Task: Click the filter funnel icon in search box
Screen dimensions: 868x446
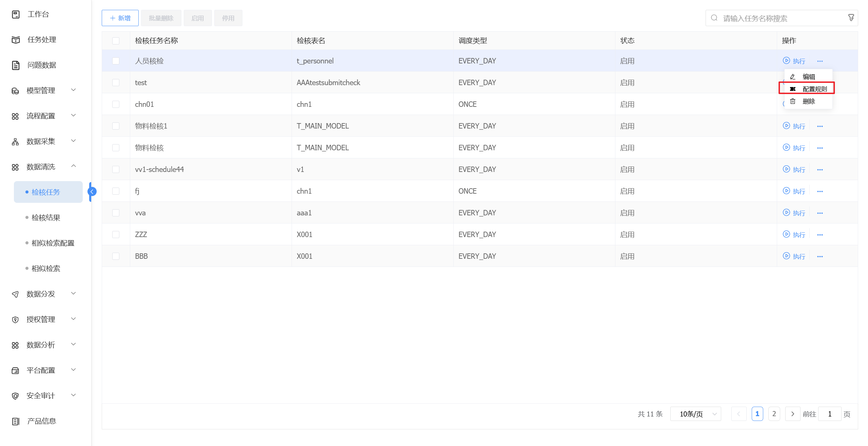Action: (x=851, y=18)
